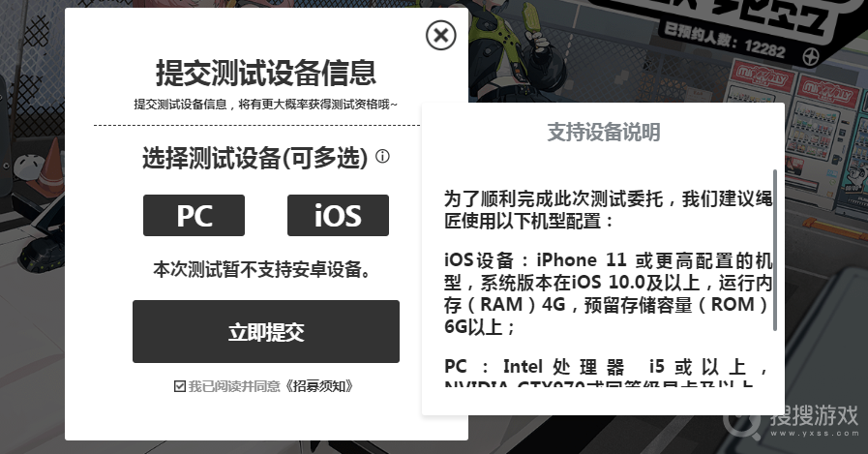The height and width of the screenshot is (454, 868).
Task: Submit with the 立即提交 button
Action: click(266, 332)
